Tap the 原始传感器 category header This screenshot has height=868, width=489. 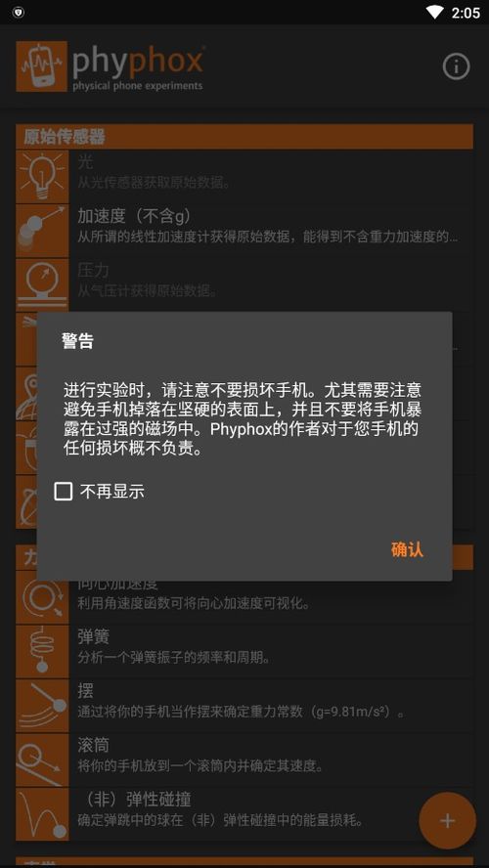[244, 137]
